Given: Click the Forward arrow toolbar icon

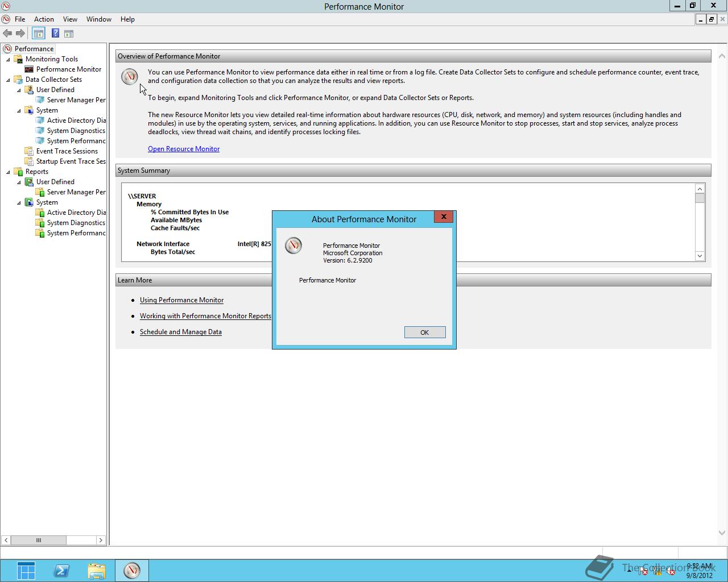Looking at the screenshot, I should [x=20, y=34].
